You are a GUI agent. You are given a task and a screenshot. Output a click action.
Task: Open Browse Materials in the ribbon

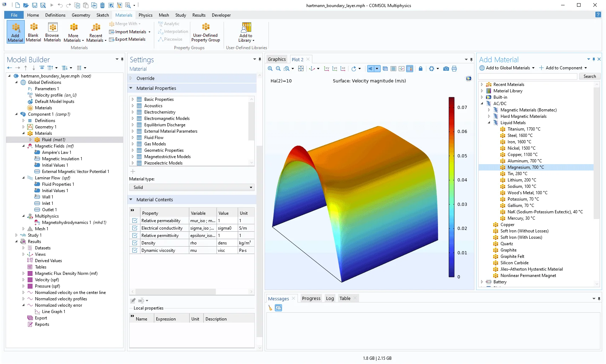(x=52, y=31)
